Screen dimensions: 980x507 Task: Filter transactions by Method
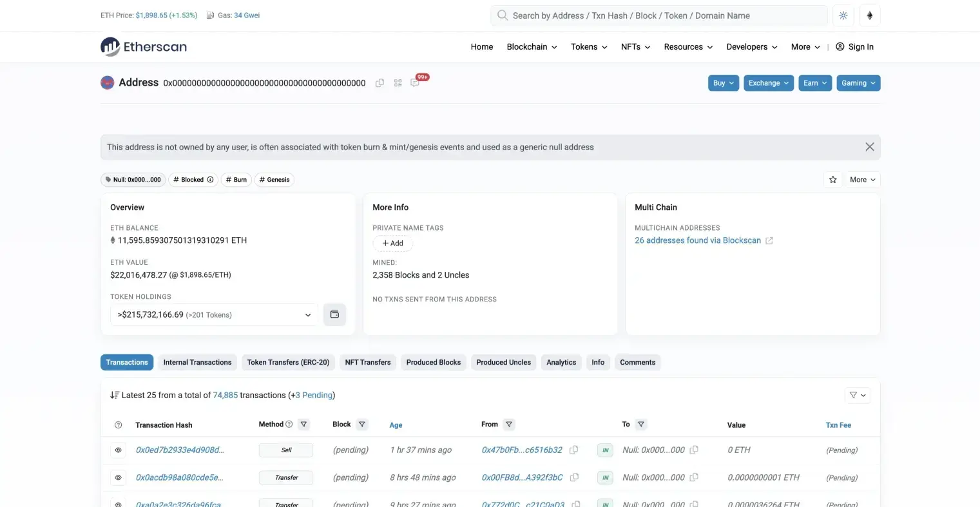tap(303, 424)
